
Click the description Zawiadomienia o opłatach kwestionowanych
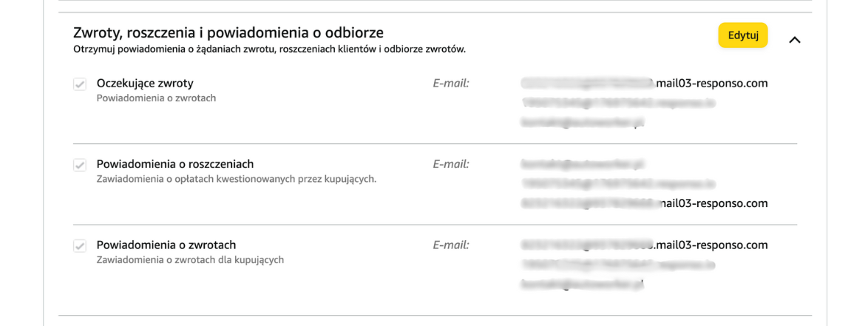pos(236,179)
